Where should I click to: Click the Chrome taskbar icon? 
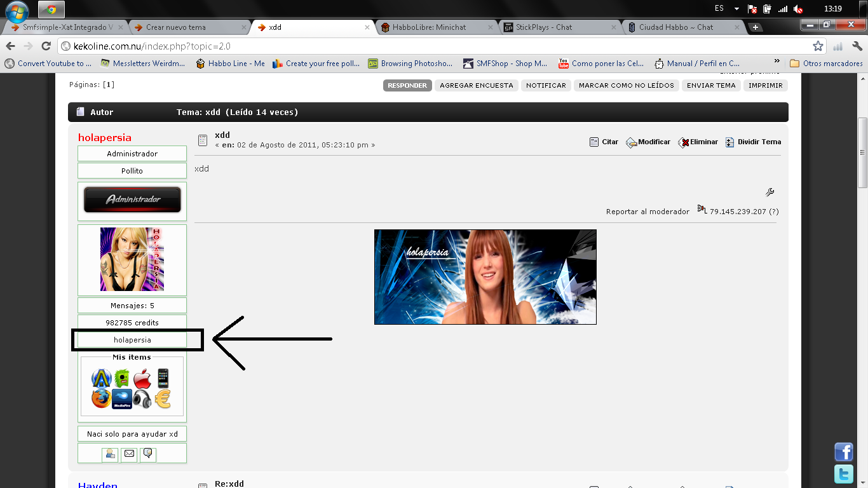pos(51,10)
